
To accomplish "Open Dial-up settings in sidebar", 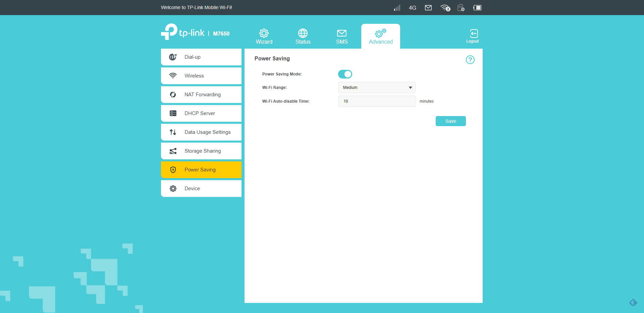I will click(201, 57).
